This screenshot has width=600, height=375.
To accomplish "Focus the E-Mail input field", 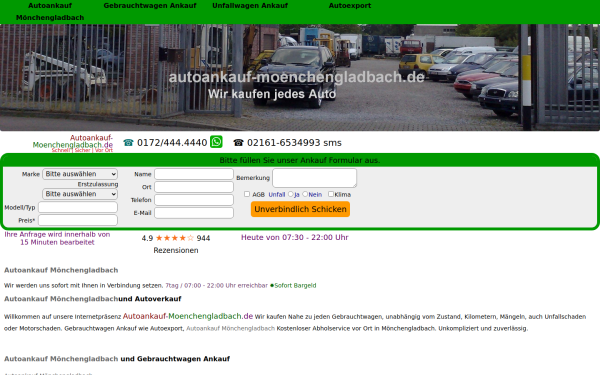I will 194,213.
